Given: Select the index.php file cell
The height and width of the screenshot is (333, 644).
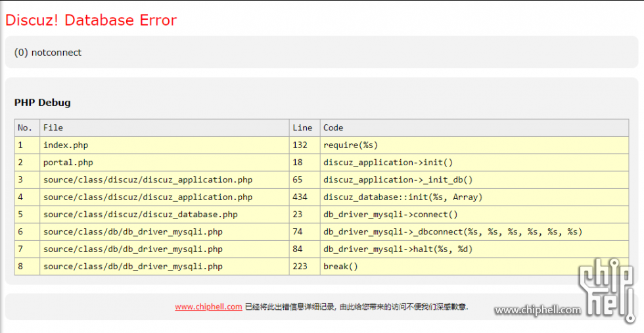Looking at the screenshot, I should point(164,145).
